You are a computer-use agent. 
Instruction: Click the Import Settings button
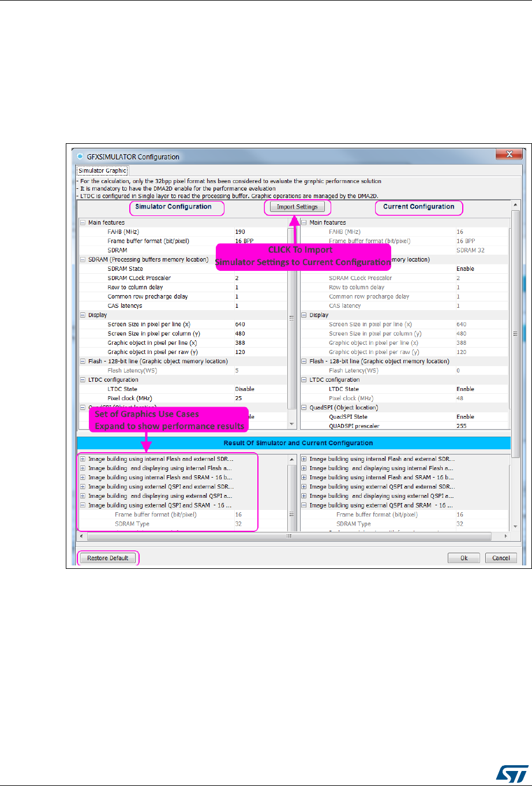point(297,207)
